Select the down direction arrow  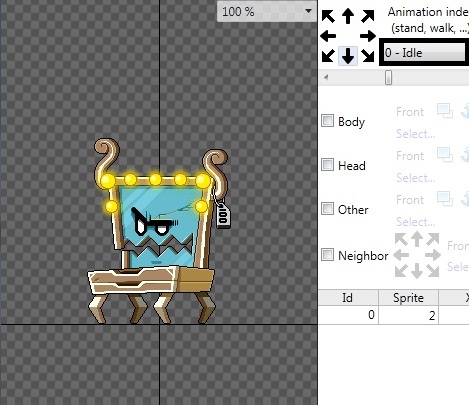348,56
